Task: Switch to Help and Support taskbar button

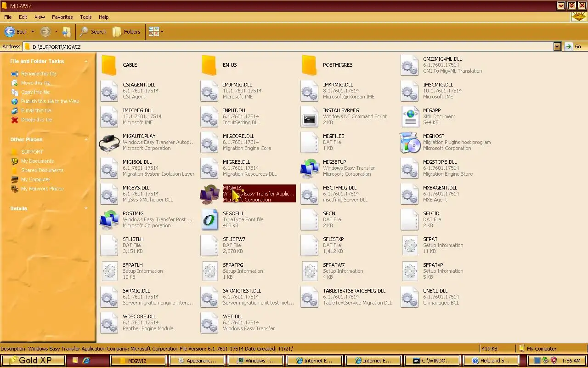Action: (x=491, y=361)
